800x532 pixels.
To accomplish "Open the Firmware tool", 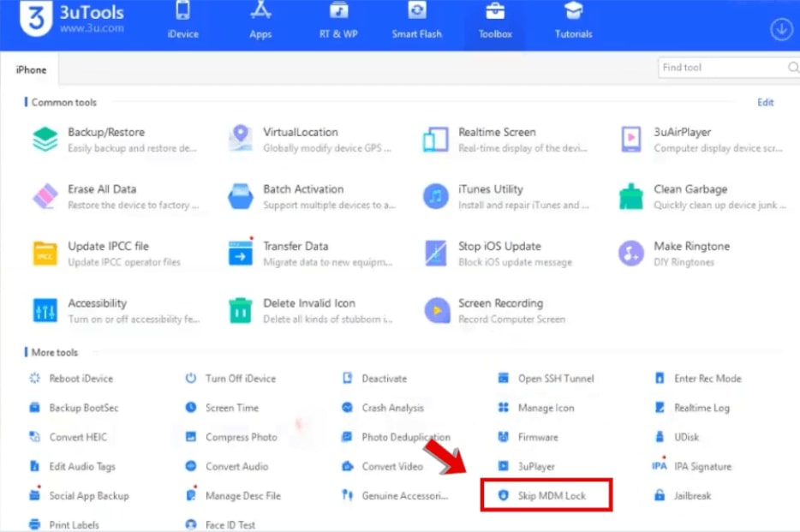I will pos(528,437).
